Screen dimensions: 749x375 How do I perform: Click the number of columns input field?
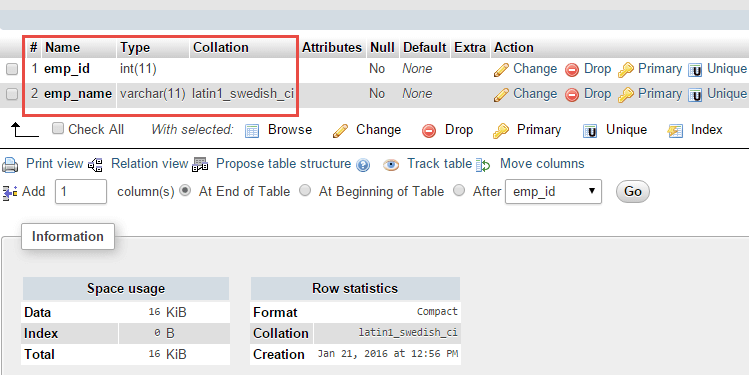81,192
